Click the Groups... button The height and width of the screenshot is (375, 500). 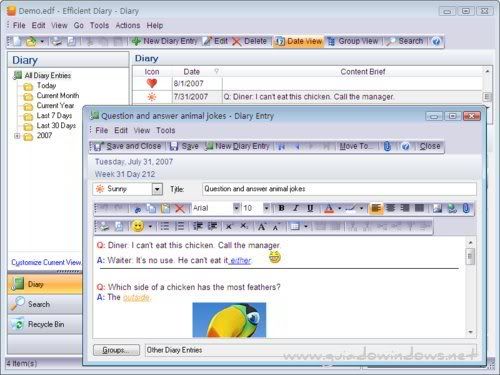[x=116, y=350]
